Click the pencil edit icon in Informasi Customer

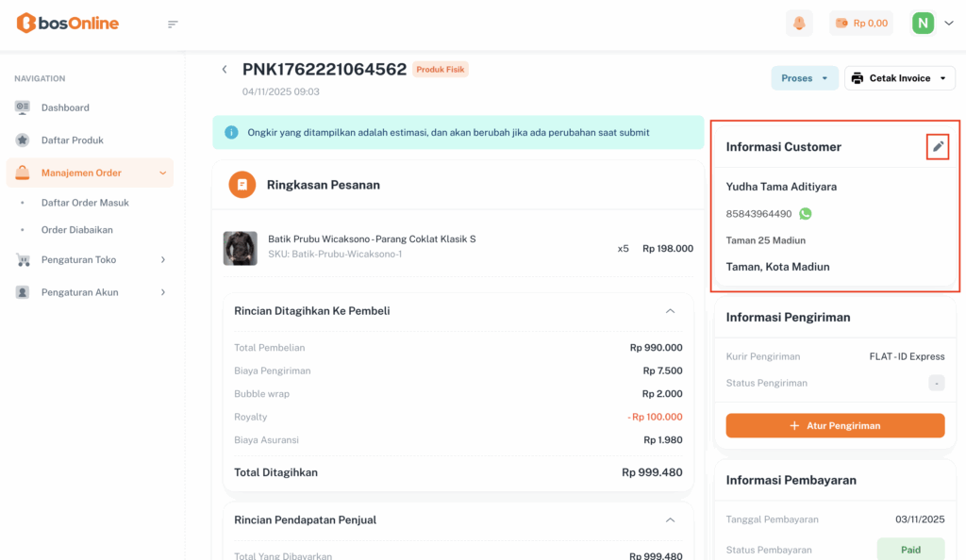938,146
